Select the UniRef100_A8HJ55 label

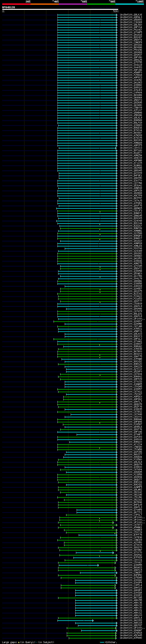pos(131,601)
